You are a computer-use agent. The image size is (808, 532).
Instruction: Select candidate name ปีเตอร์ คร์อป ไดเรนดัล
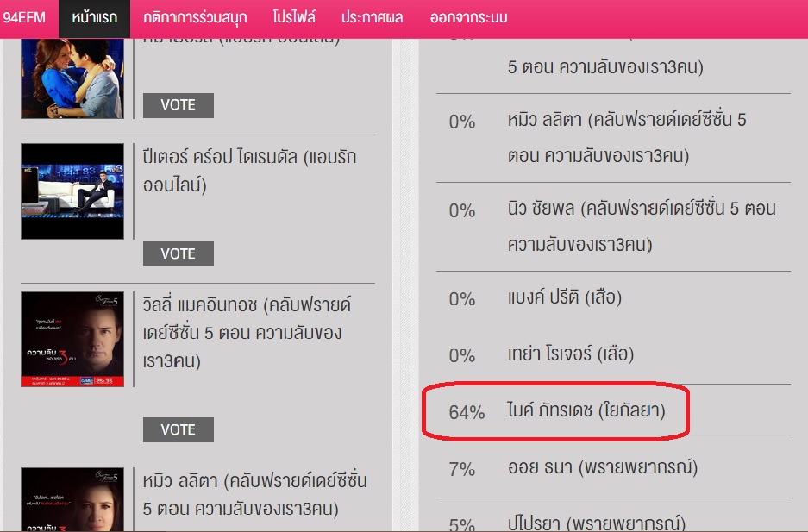pyautogui.click(x=249, y=171)
